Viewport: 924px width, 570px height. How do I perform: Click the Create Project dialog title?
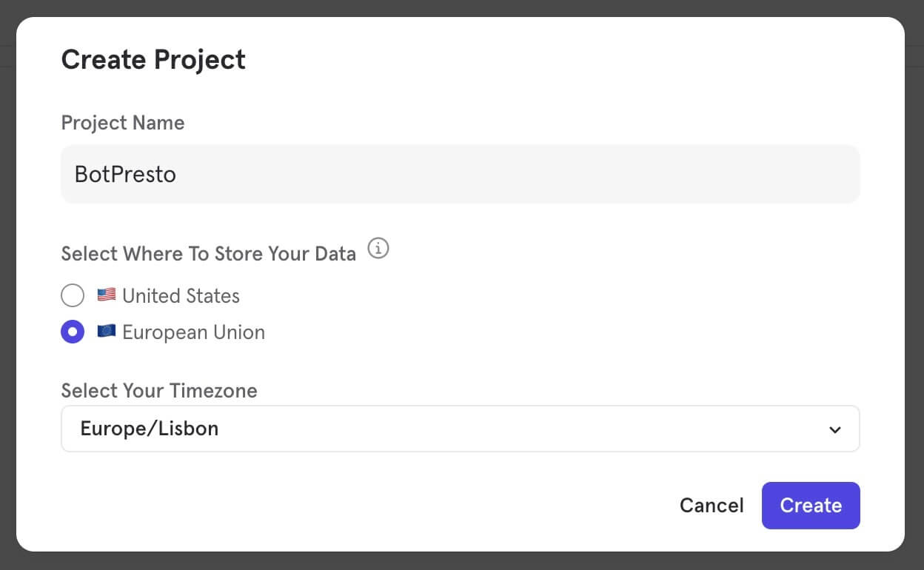153,59
